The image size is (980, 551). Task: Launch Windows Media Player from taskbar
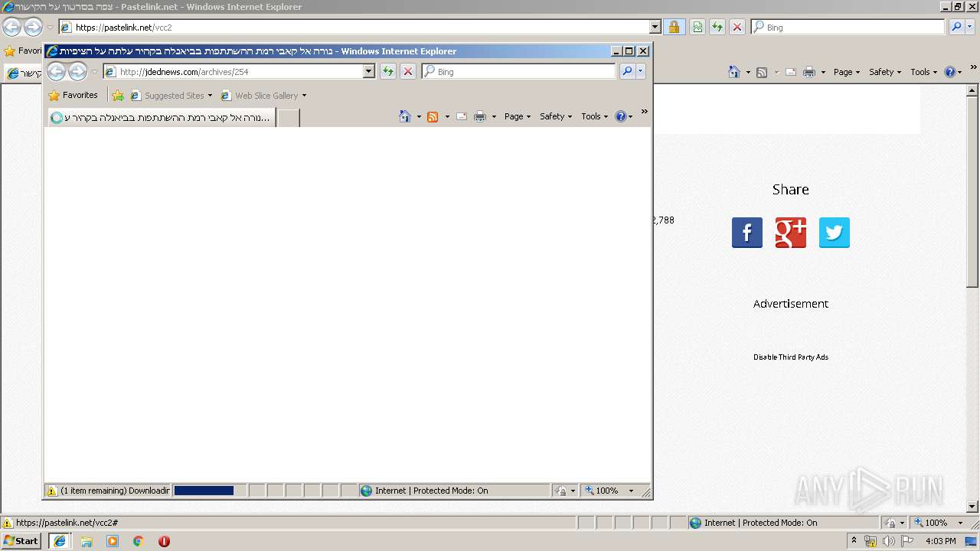(113, 541)
